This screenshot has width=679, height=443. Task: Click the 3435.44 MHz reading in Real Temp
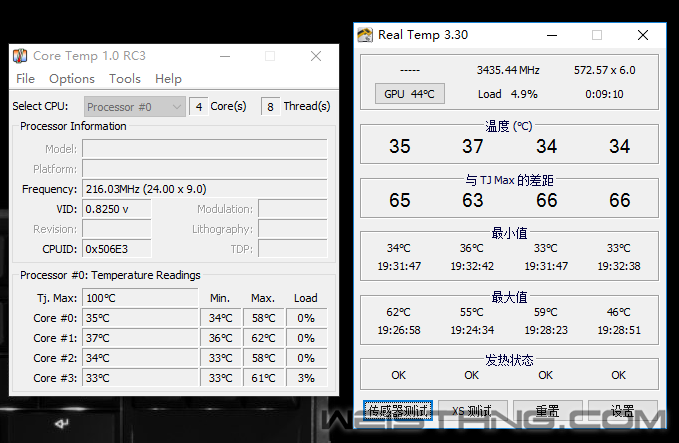508,70
